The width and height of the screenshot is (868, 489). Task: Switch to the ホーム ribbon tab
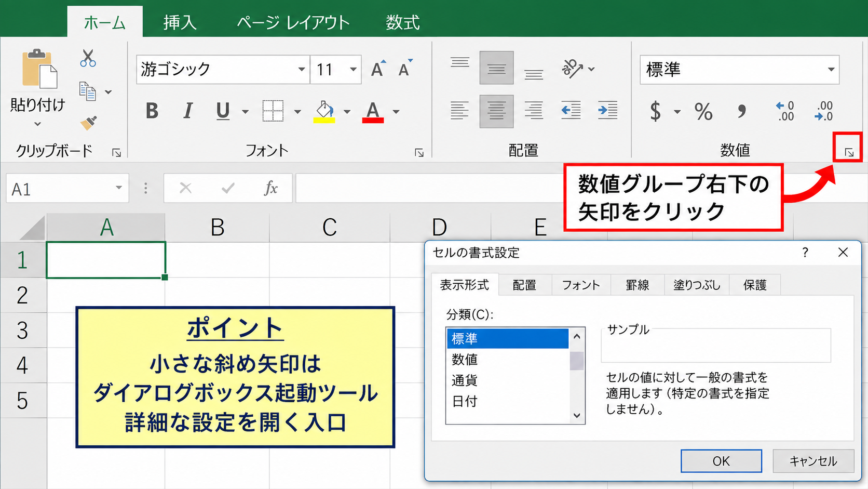[x=105, y=22]
